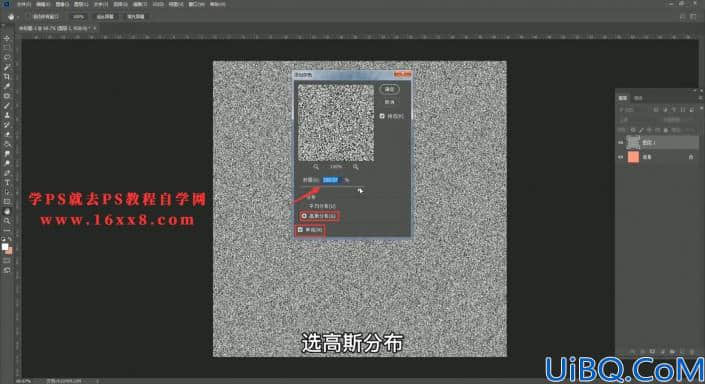Image resolution: width=705 pixels, height=384 pixels.
Task: Close the open document tab
Action: 95,28
